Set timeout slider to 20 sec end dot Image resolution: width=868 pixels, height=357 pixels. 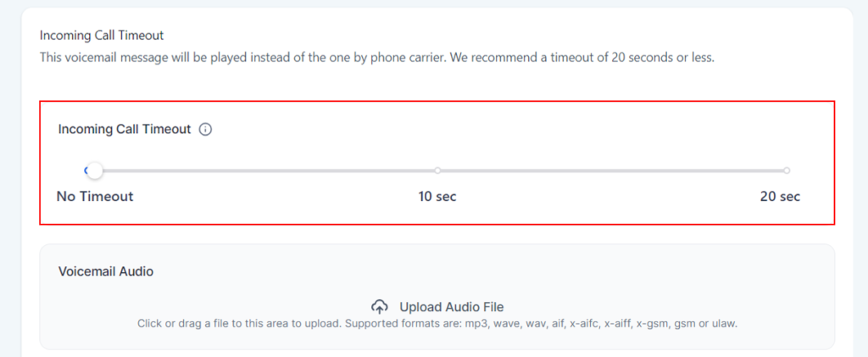[787, 170]
